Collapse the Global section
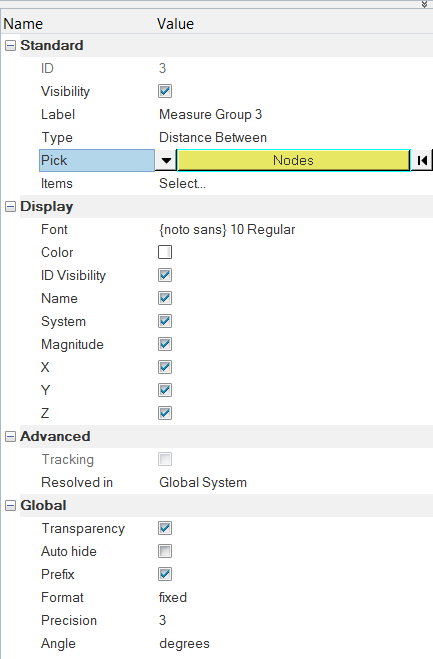The image size is (433, 659). [x=11, y=505]
